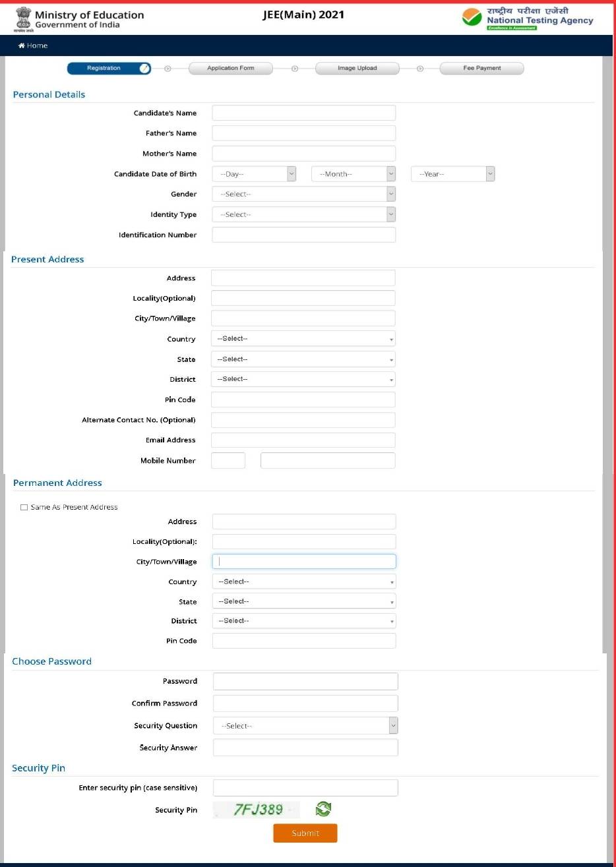
Task: Select the Fee Payment step
Action: (x=481, y=68)
